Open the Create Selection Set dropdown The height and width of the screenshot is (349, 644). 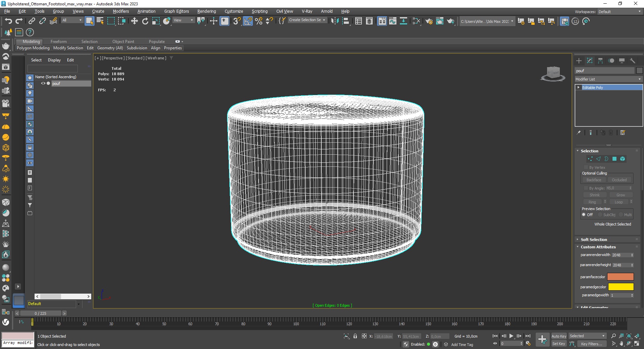(x=307, y=20)
